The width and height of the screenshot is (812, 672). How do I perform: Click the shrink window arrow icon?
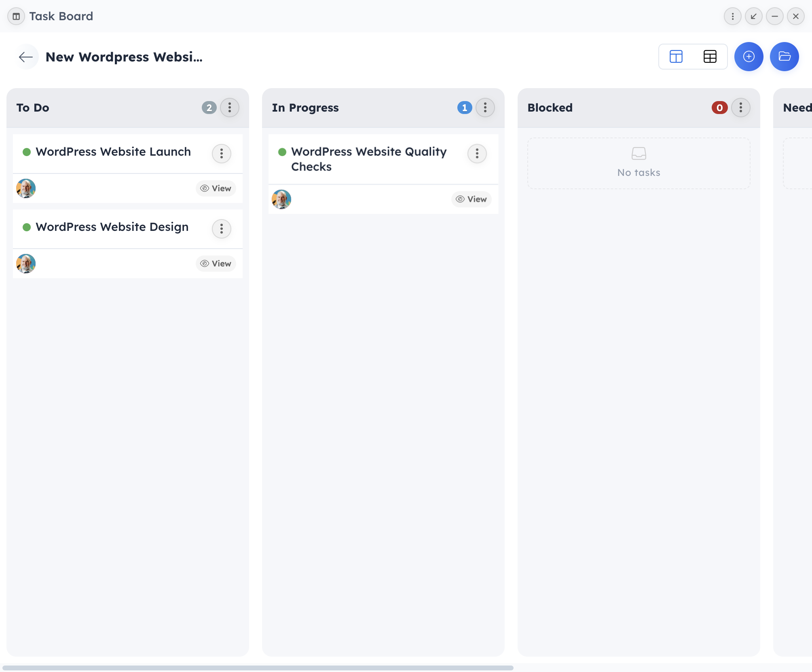pos(753,16)
